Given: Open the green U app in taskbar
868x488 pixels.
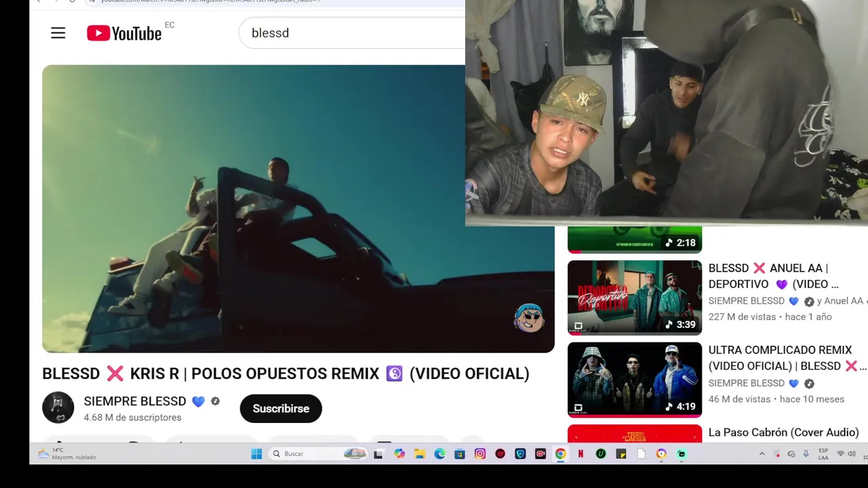Looking at the screenshot, I should coord(601,454).
